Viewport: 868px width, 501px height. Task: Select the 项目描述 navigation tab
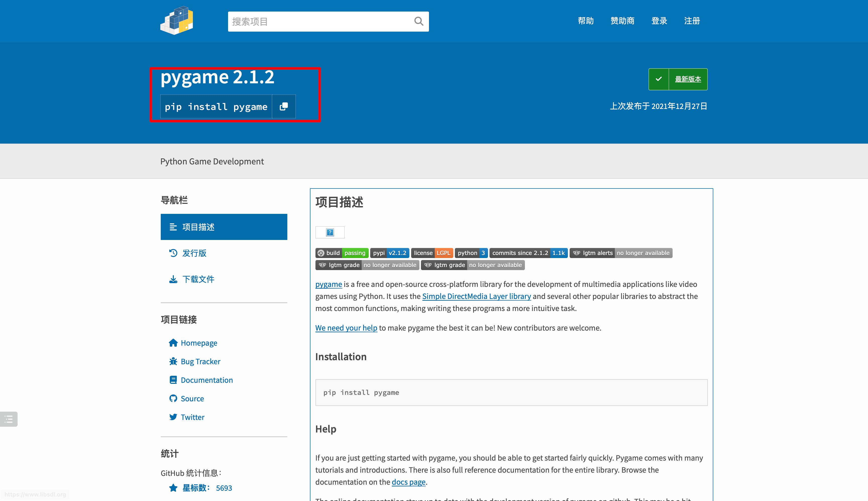click(224, 227)
